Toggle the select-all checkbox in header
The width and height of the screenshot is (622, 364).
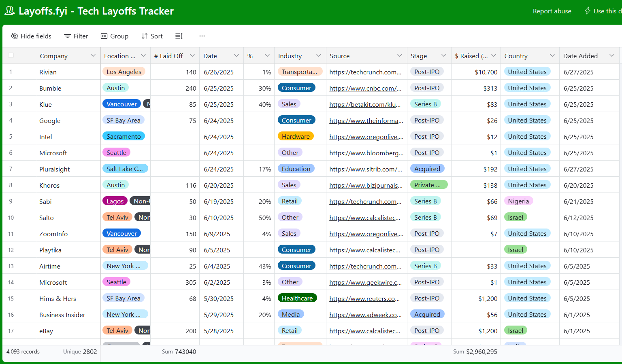(x=11, y=55)
